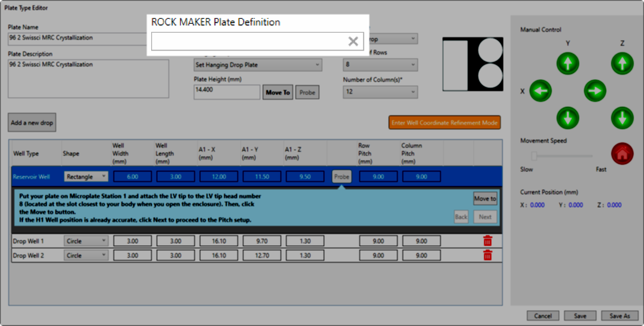The height and width of the screenshot is (326, 644).
Task: Click the red Home position icon
Action: [x=623, y=154]
